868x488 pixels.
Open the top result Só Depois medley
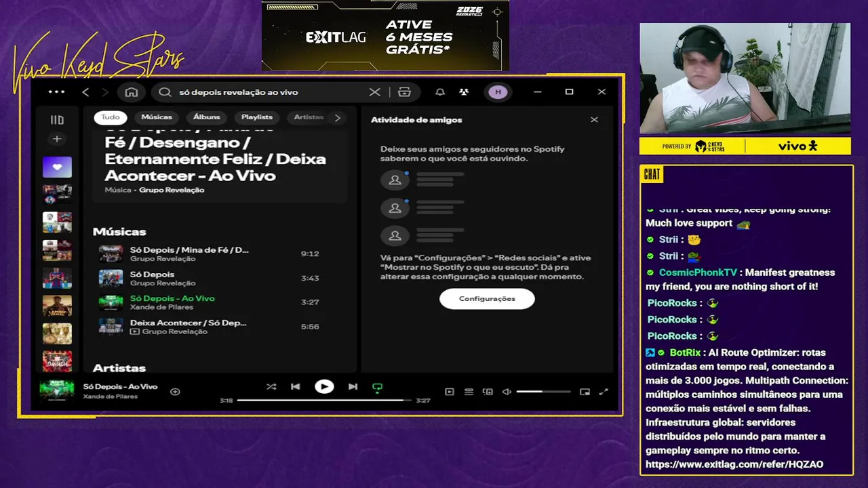click(215, 159)
